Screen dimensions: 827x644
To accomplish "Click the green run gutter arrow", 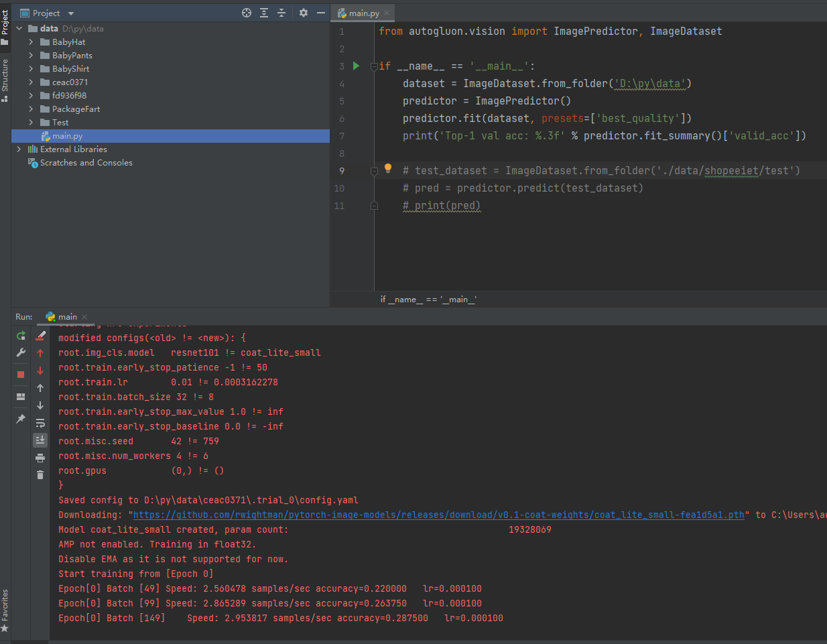I will click(x=357, y=66).
